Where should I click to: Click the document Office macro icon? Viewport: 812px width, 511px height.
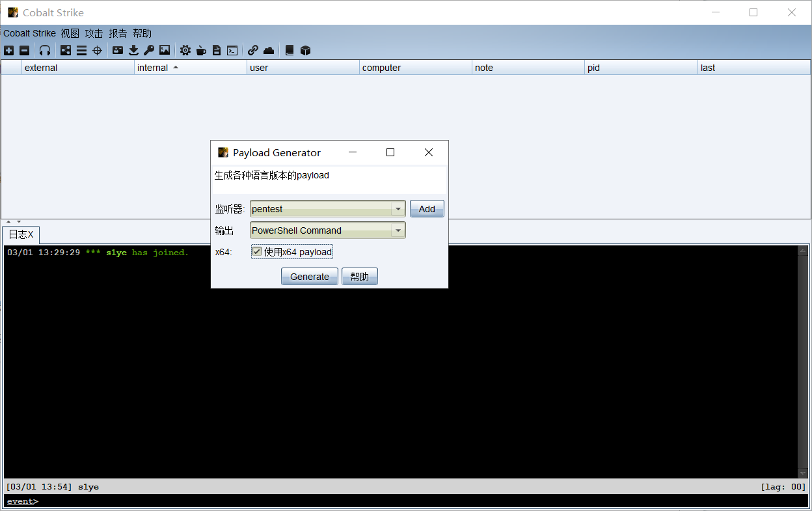tap(217, 50)
